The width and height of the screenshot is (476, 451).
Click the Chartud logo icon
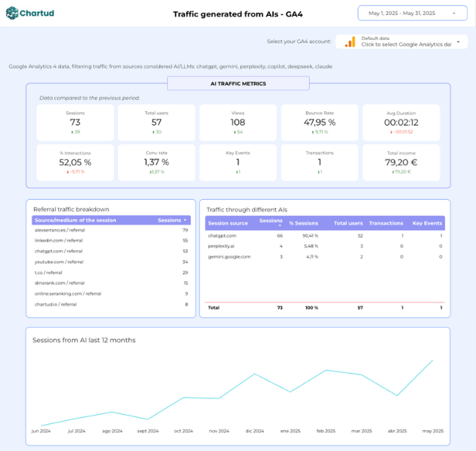(x=14, y=13)
